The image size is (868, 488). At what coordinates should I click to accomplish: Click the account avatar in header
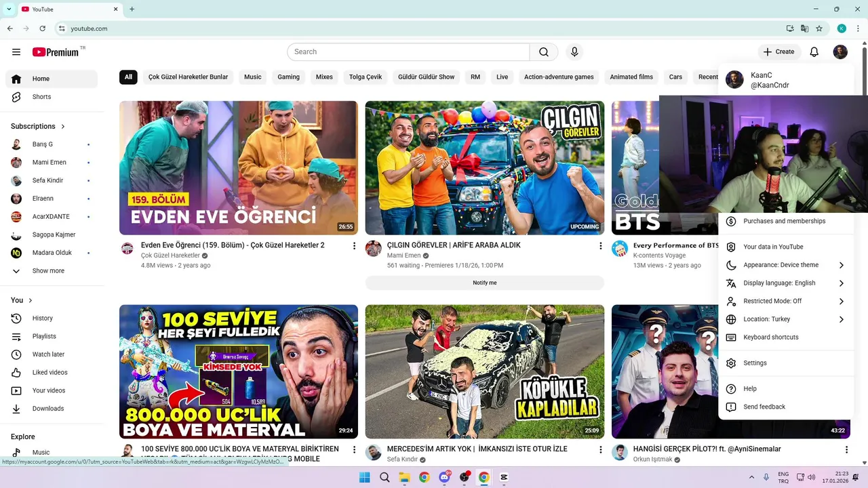[840, 52]
